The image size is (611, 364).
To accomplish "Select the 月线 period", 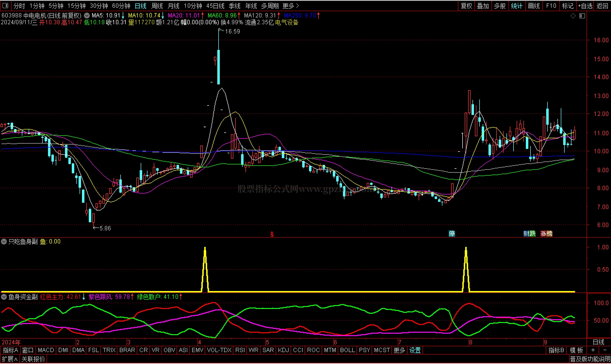I will [x=173, y=6].
